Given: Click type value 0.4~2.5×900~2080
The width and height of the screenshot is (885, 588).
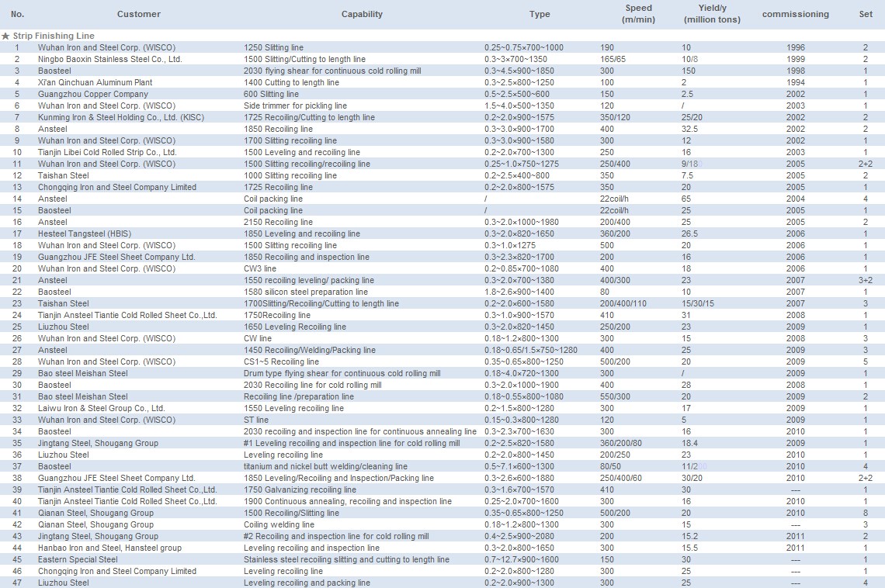Looking at the screenshot, I should pos(519,536).
